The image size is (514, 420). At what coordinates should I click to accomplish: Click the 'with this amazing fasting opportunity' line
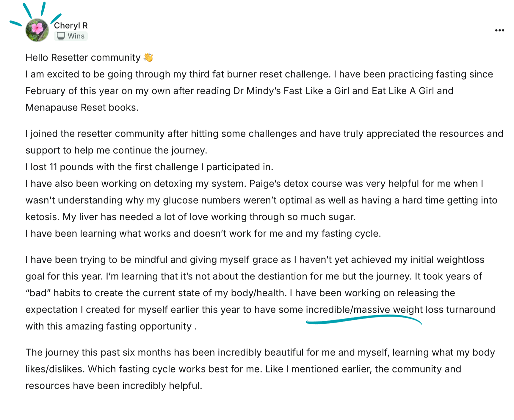pos(111,326)
